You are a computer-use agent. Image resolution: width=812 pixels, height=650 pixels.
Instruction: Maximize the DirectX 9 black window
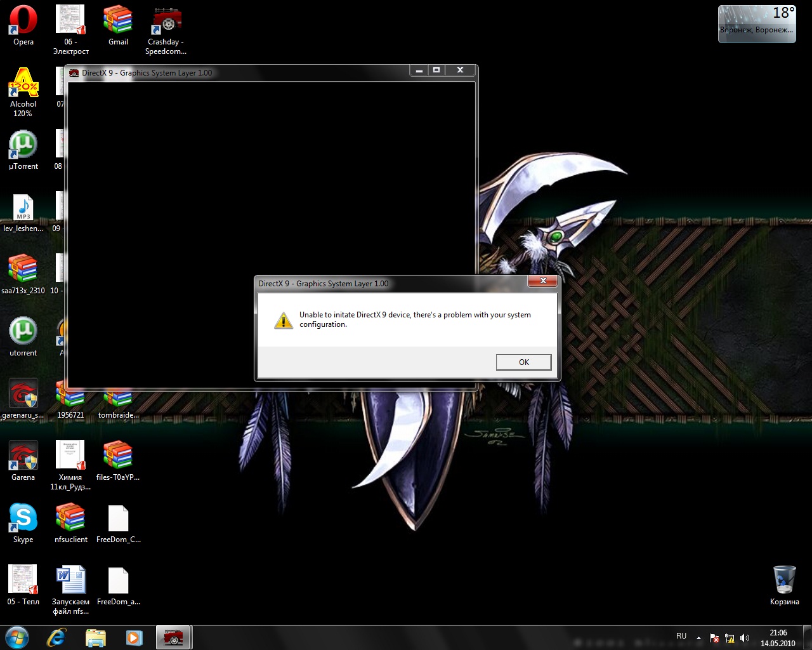(x=436, y=70)
